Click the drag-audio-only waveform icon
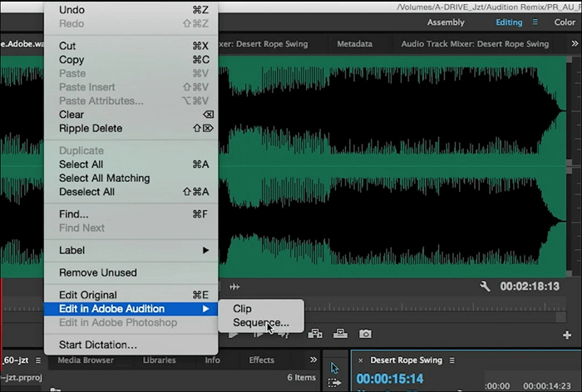582x392 pixels. 234,287
